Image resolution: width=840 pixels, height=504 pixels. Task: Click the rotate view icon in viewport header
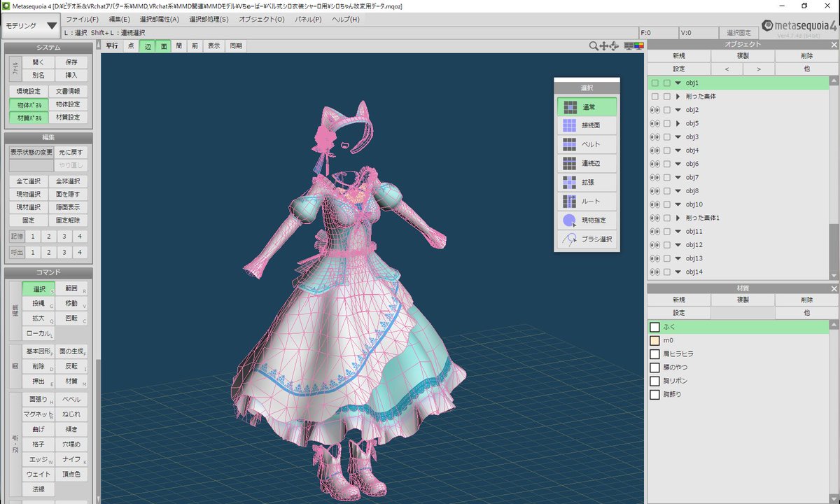(614, 46)
